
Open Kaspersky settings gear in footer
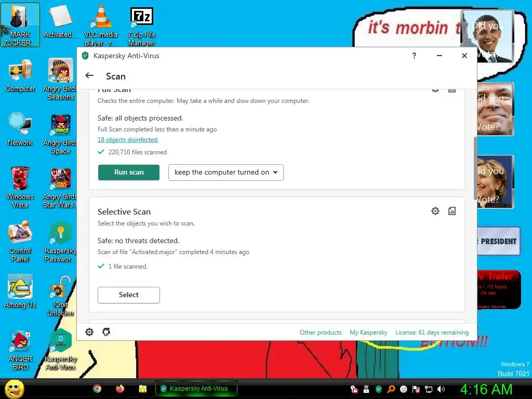pyautogui.click(x=89, y=332)
